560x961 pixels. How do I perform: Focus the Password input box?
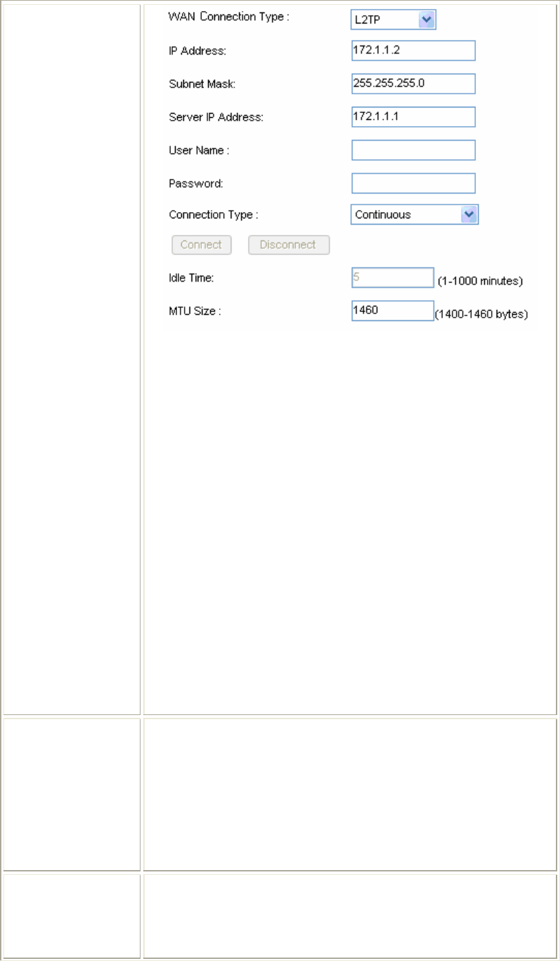(x=413, y=183)
